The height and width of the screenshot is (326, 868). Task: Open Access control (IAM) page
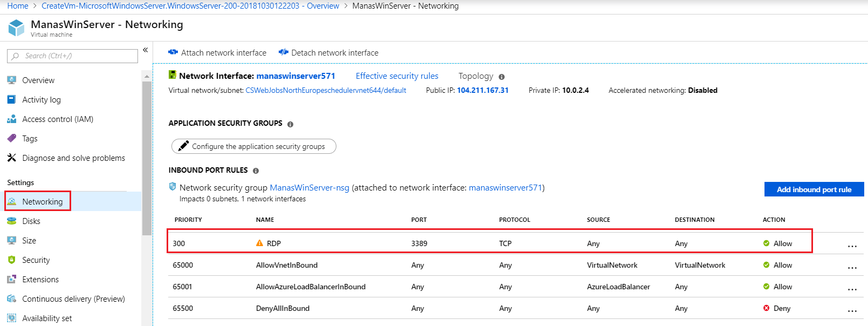[58, 119]
